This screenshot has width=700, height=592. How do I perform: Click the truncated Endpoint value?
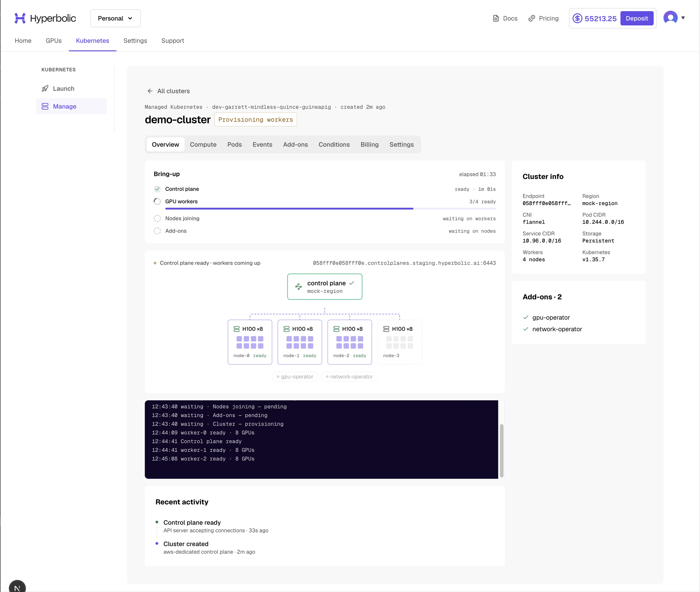pos(546,203)
